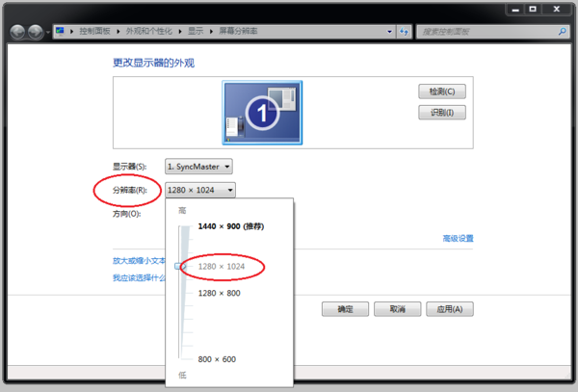Choose 1440 × 900 (推荐) resolution
Image resolution: width=578 pixels, height=392 pixels.
point(231,226)
